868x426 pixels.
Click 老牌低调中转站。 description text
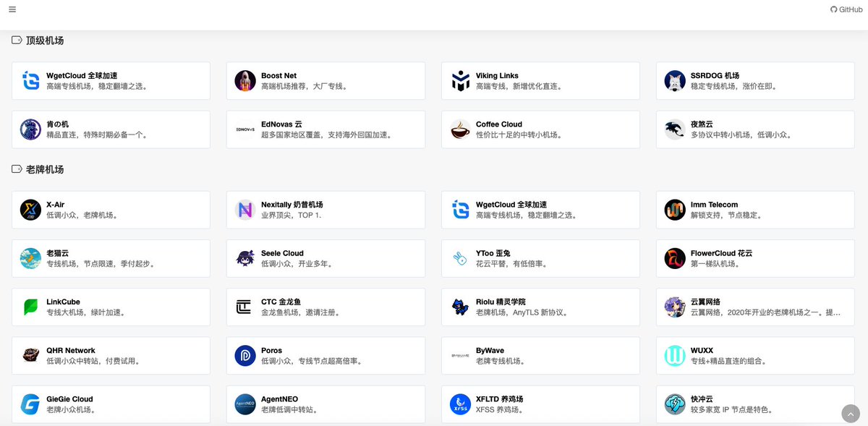289,409
